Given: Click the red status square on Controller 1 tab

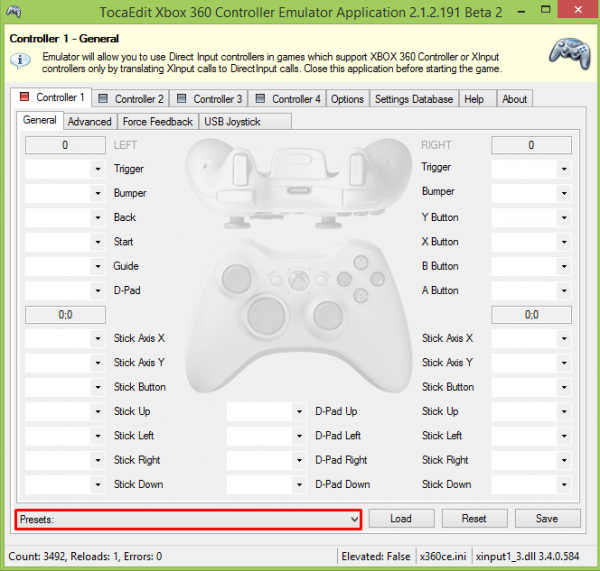Looking at the screenshot, I should 24,96.
